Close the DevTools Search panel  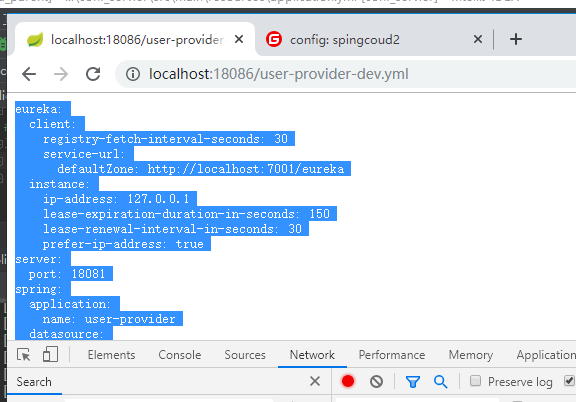315,381
